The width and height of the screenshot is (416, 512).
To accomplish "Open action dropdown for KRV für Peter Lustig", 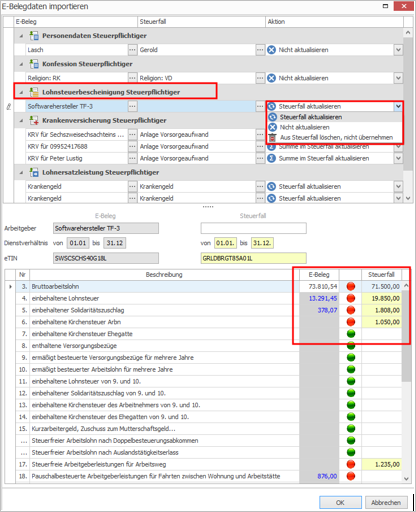I will pos(398,158).
